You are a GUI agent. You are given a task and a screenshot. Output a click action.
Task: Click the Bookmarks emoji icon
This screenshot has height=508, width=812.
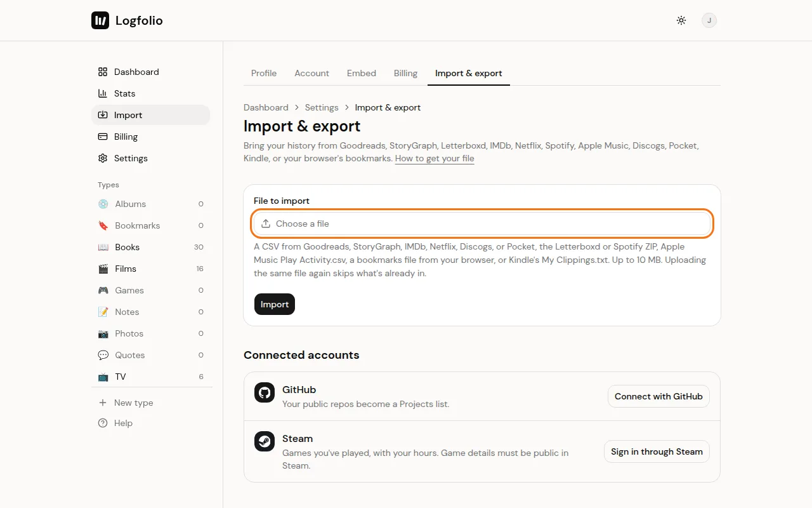pos(103,225)
